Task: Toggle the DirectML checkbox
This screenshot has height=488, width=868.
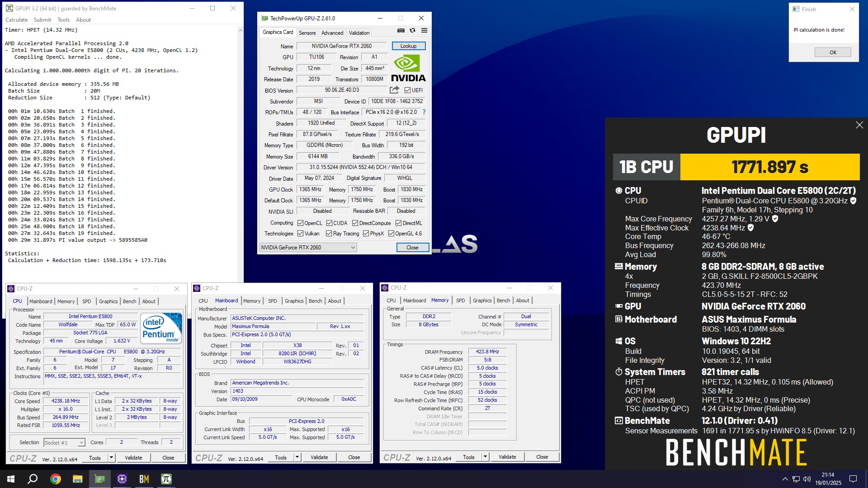Action: click(398, 223)
